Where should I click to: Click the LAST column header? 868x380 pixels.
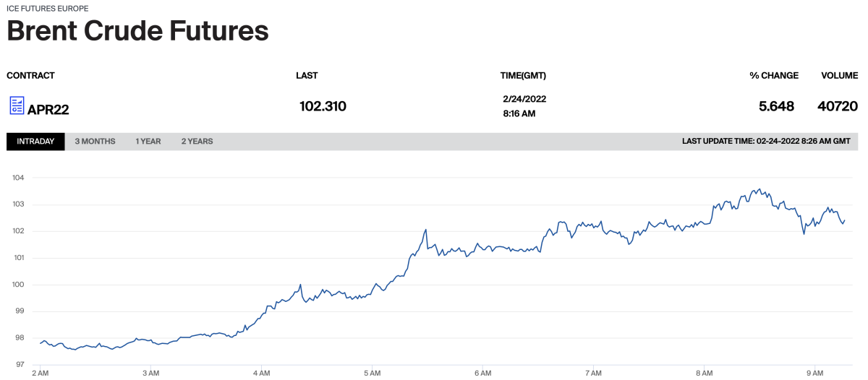tap(307, 76)
